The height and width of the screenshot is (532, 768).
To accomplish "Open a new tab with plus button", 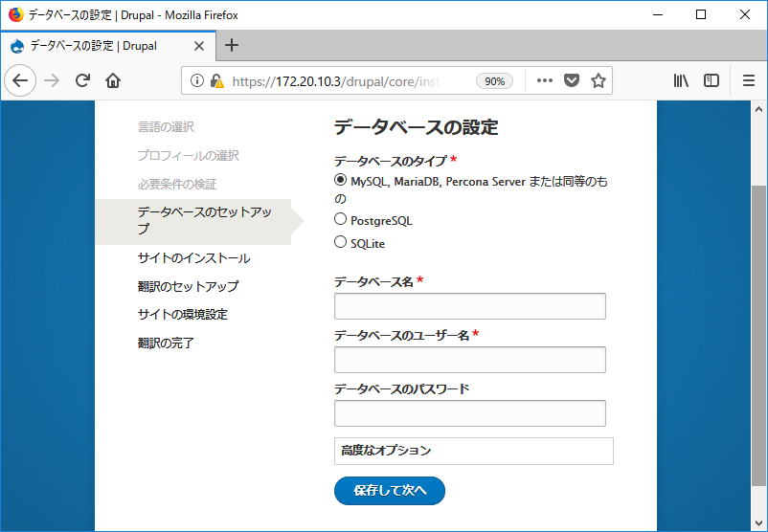I will pyautogui.click(x=231, y=46).
